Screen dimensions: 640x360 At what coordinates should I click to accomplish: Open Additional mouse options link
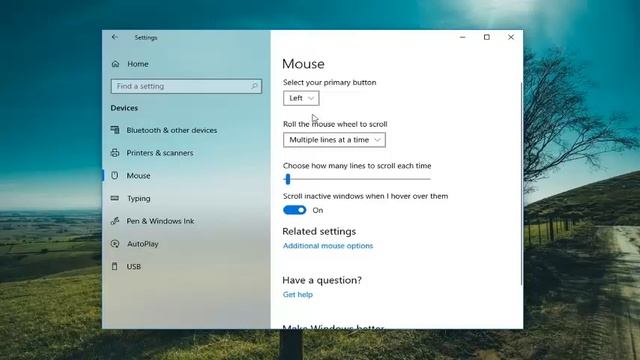click(x=328, y=246)
